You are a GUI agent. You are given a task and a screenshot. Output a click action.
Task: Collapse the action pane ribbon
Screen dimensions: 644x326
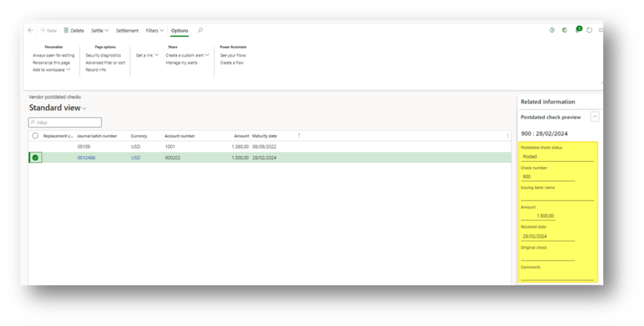click(601, 83)
